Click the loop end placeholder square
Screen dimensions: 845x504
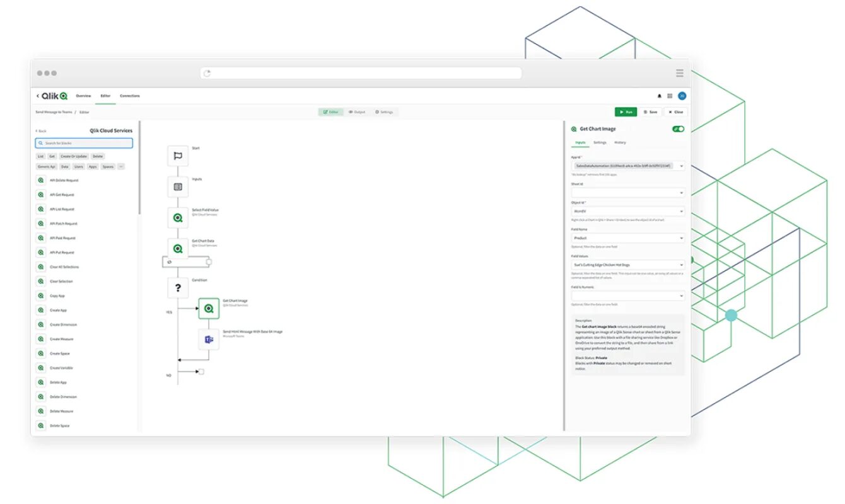pyautogui.click(x=209, y=261)
